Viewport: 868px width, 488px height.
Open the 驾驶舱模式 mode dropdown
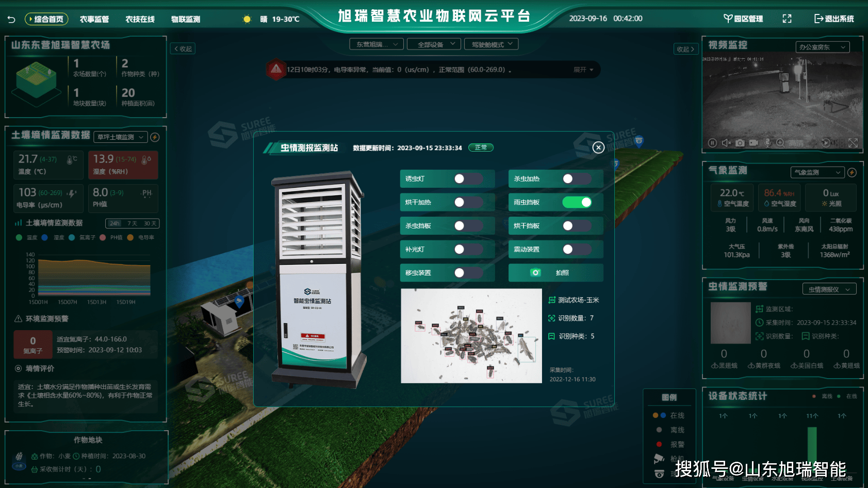[x=491, y=44]
